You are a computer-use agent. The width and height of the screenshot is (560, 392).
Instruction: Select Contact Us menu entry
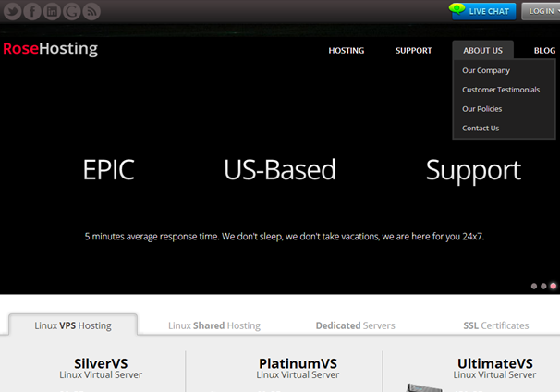click(481, 129)
